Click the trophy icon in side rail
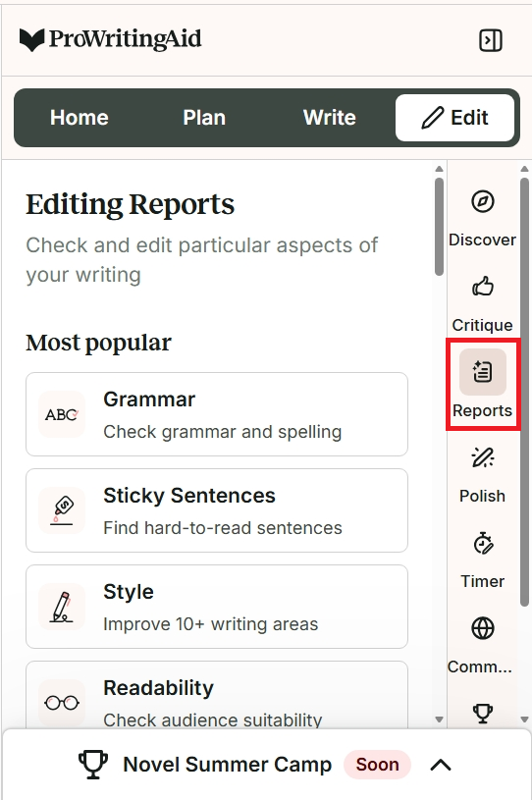Image resolution: width=532 pixels, height=800 pixels. tap(483, 713)
